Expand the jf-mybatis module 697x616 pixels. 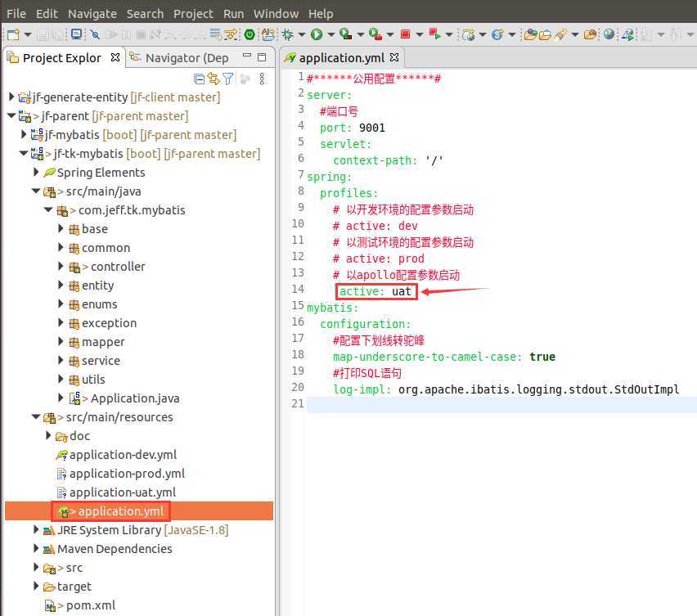(24, 134)
